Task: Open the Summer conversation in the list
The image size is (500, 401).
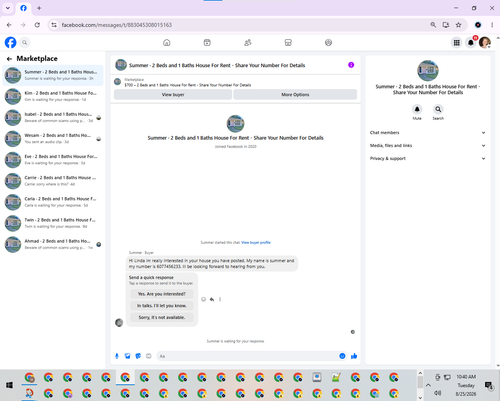Action: [x=53, y=75]
